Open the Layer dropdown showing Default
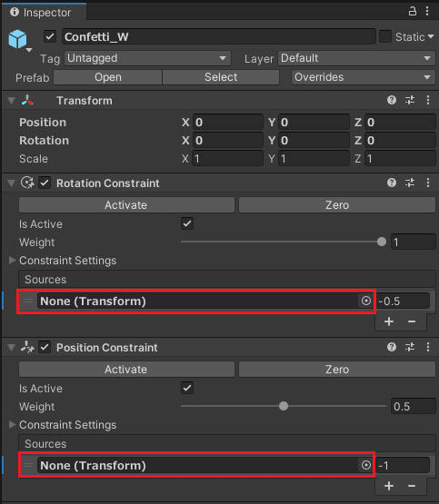This screenshot has width=439, height=504. pos(356,58)
